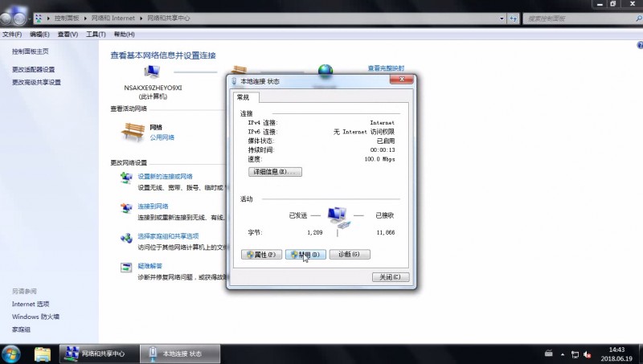Focus the 搜索控制面板 search field
This screenshot has height=364, width=643.
coord(580,18)
